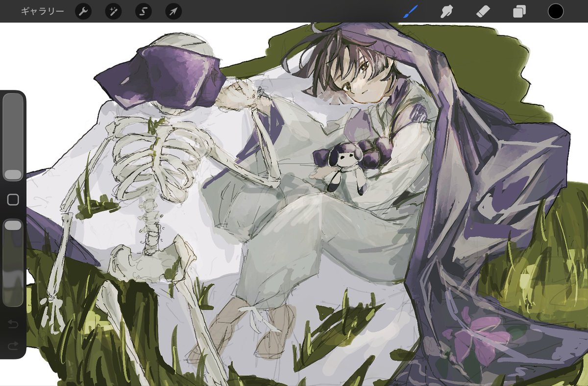Open the Layers panel
This screenshot has width=588, height=386.
coord(519,11)
